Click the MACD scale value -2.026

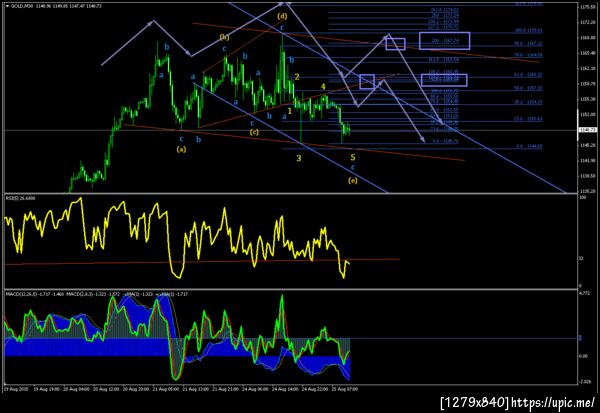click(585, 381)
